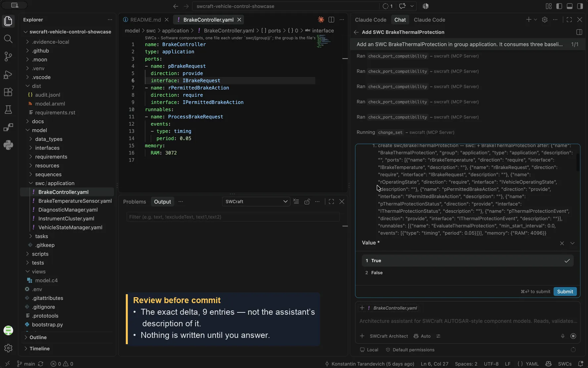Viewport: 588px width, 368px height.
Task: Toggle the bottom panel layout button
Action: 570,6
